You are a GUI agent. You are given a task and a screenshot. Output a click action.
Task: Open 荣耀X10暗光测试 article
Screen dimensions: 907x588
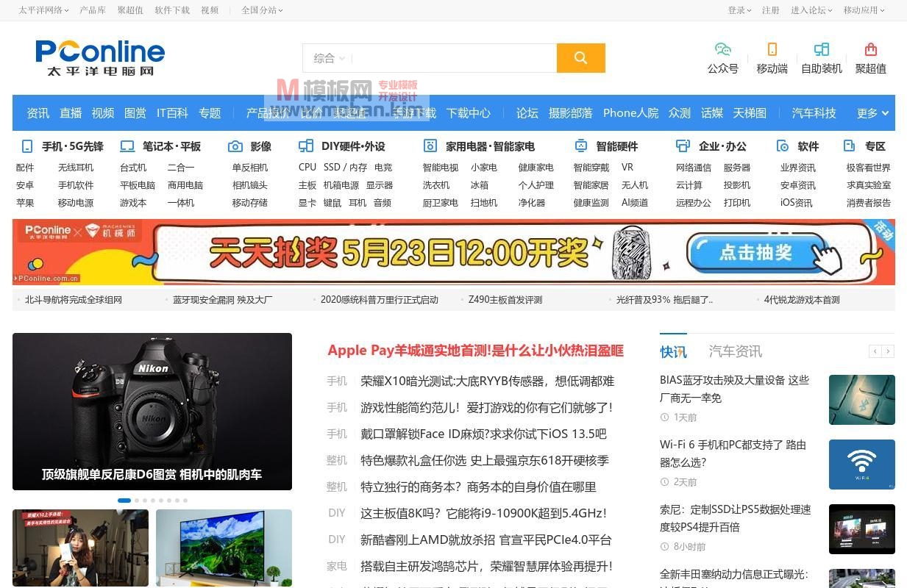point(487,381)
